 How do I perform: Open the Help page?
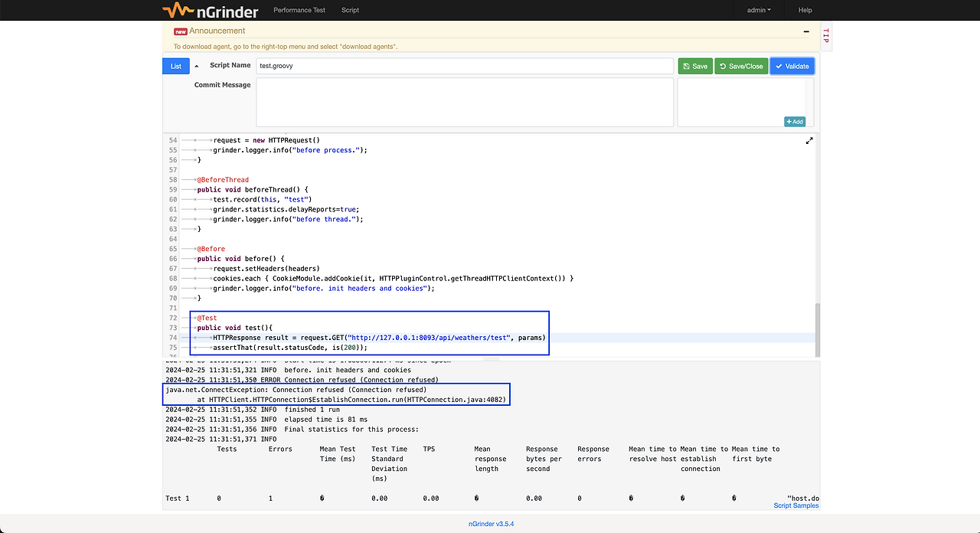tap(805, 10)
